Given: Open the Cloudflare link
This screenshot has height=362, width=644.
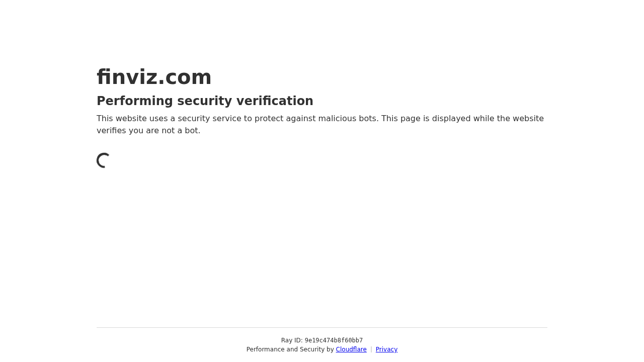Looking at the screenshot, I should coord(351,349).
